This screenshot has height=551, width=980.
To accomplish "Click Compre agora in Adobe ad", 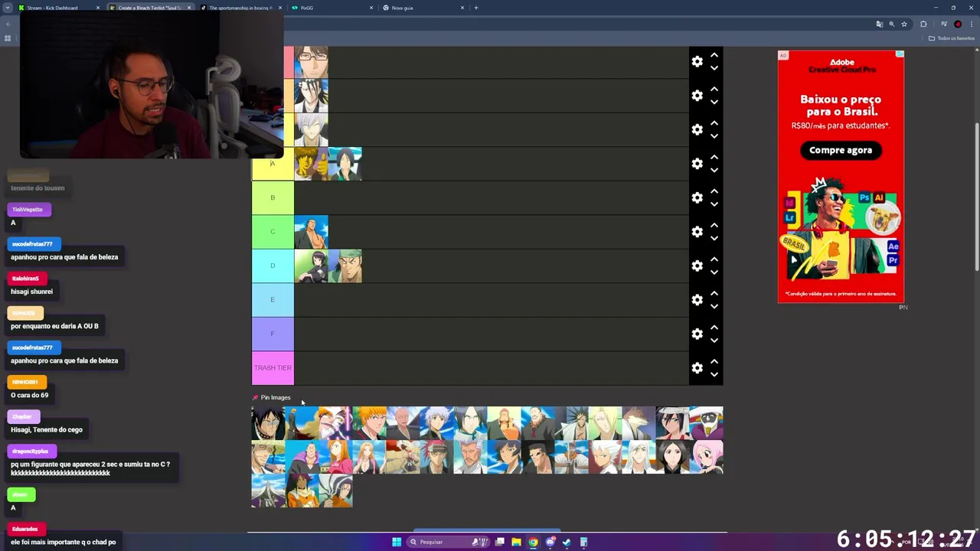I will [x=841, y=150].
